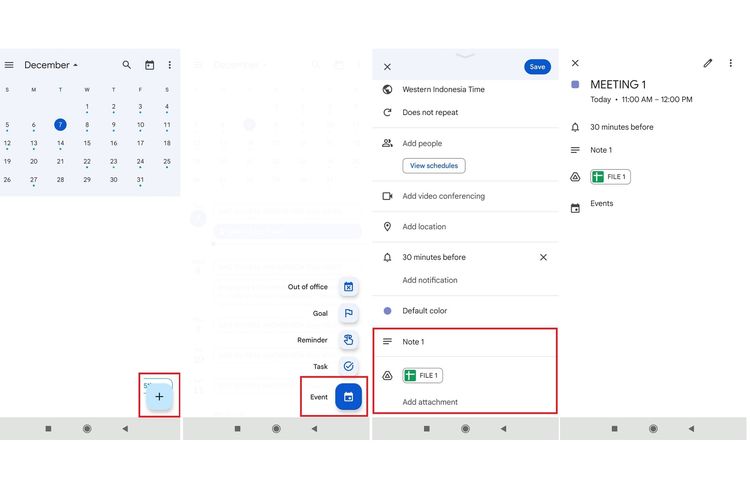Open the Does not repeat recurrence option
Screen dimensions: 750x500
(430, 113)
